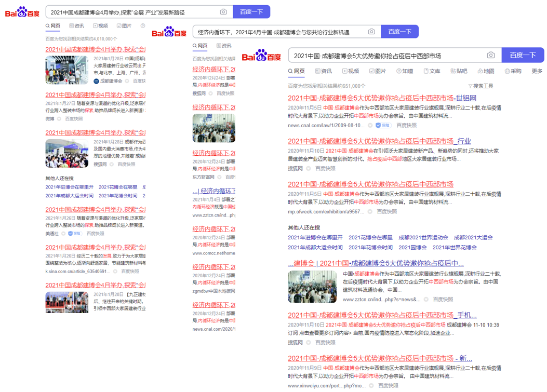Click inside the front window's search input field
547x392 pixels.
[390, 55]
